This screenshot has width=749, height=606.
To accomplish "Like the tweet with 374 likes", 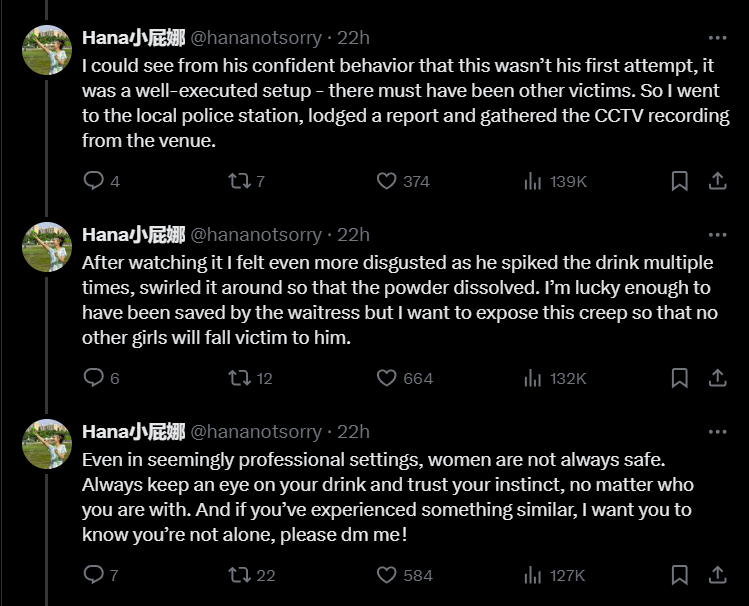I will (387, 181).
